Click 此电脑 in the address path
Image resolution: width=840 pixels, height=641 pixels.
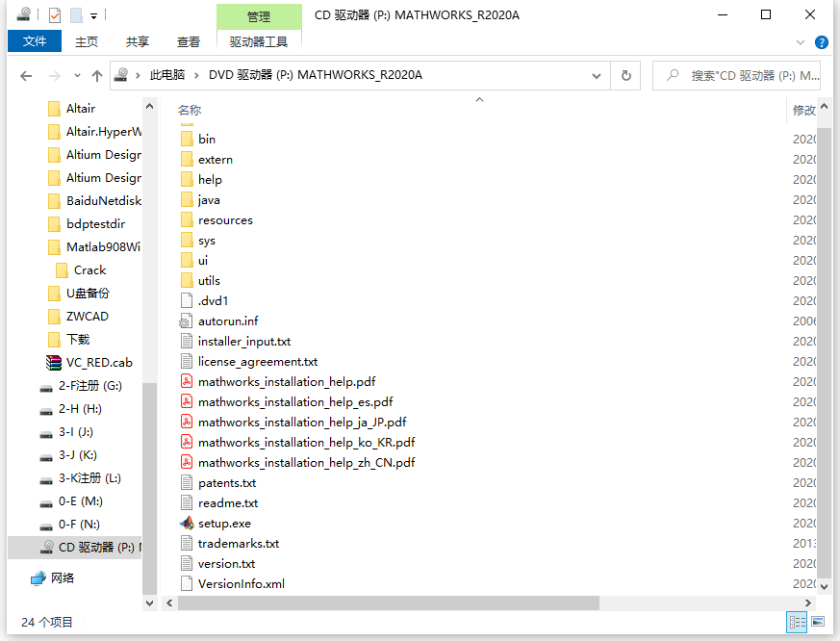click(x=167, y=75)
